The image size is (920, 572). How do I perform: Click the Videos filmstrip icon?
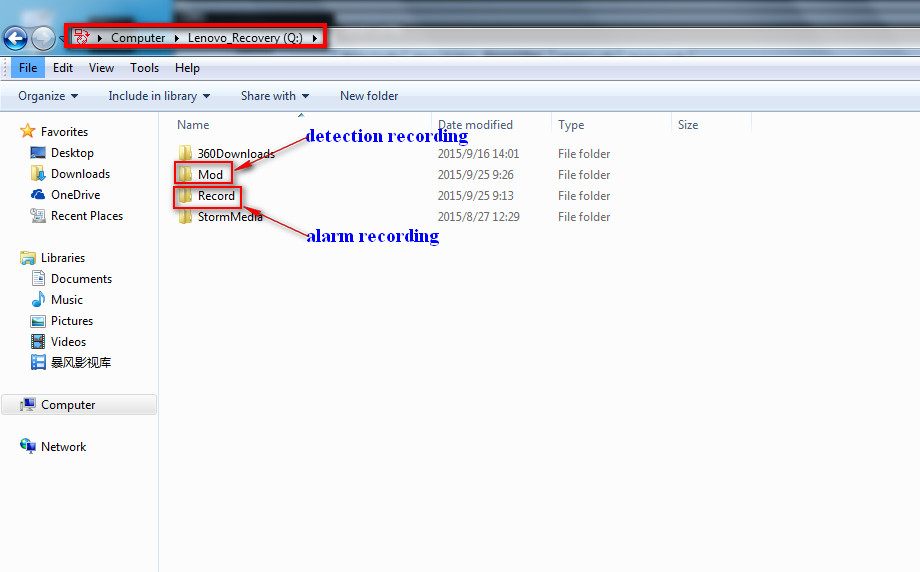coord(38,341)
